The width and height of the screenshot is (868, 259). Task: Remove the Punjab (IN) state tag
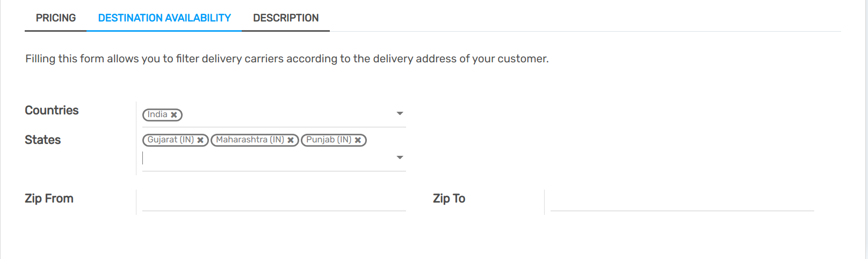[358, 140]
